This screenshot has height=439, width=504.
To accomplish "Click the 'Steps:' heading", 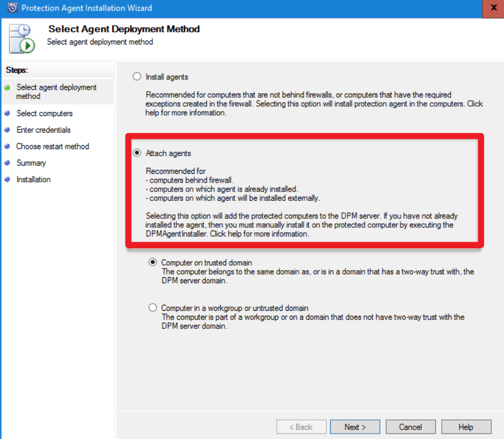I will [x=17, y=70].
